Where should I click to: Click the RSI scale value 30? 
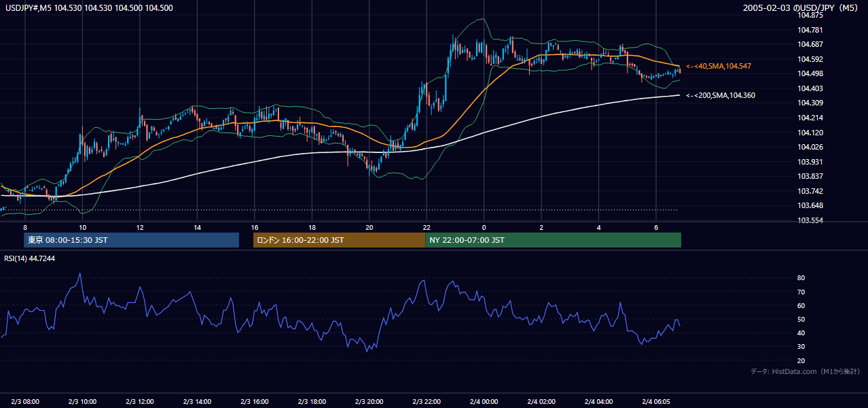click(x=801, y=347)
